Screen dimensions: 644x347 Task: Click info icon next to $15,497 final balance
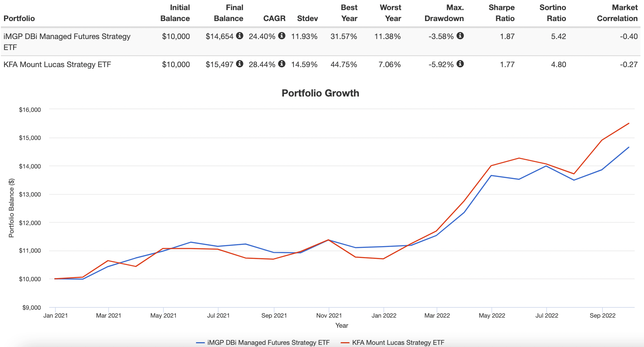[x=240, y=64]
